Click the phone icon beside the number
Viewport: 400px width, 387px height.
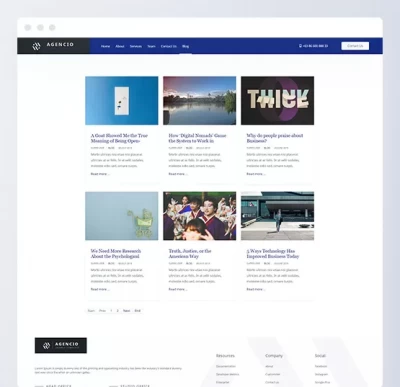[300, 46]
